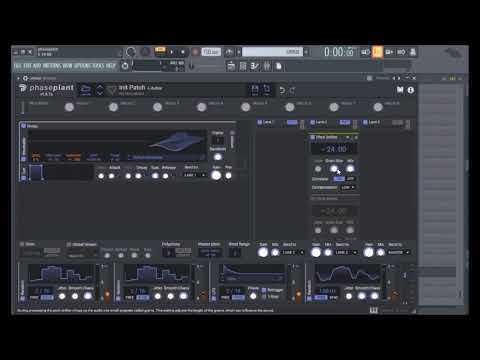Click the keyboard icon at bottom right
This screenshot has height=360, width=480.
pos(374,310)
